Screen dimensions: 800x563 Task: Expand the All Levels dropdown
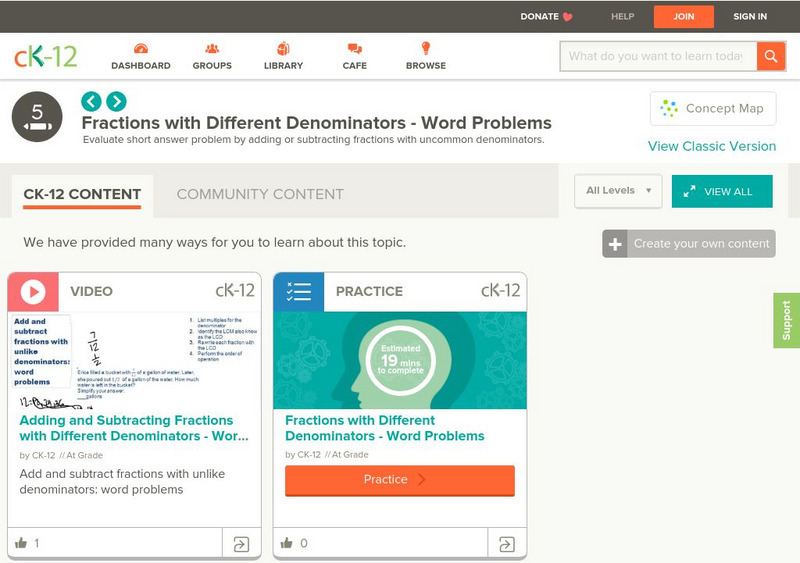click(618, 191)
